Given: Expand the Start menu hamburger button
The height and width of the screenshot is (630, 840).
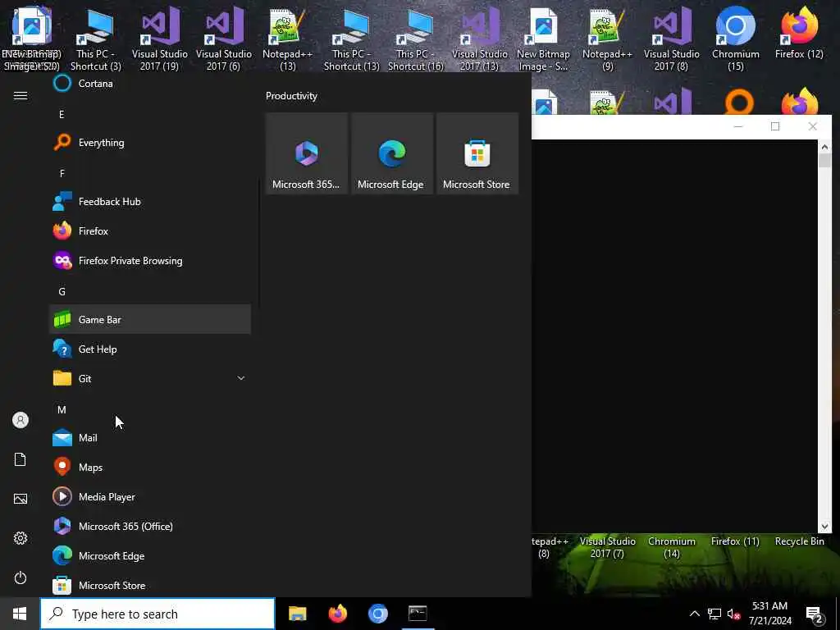Looking at the screenshot, I should (21, 95).
